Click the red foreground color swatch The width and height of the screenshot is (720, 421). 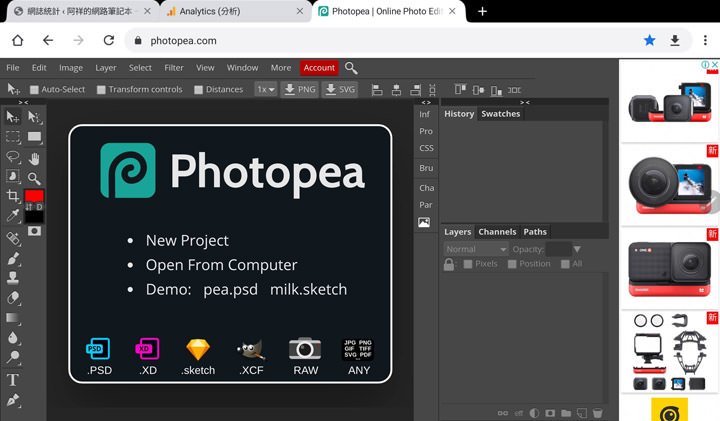(34, 195)
